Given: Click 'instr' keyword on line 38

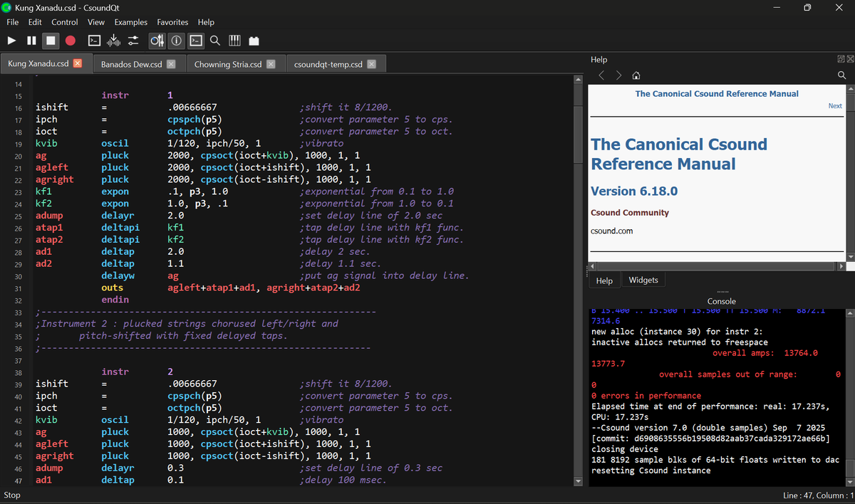Looking at the screenshot, I should (x=115, y=372).
